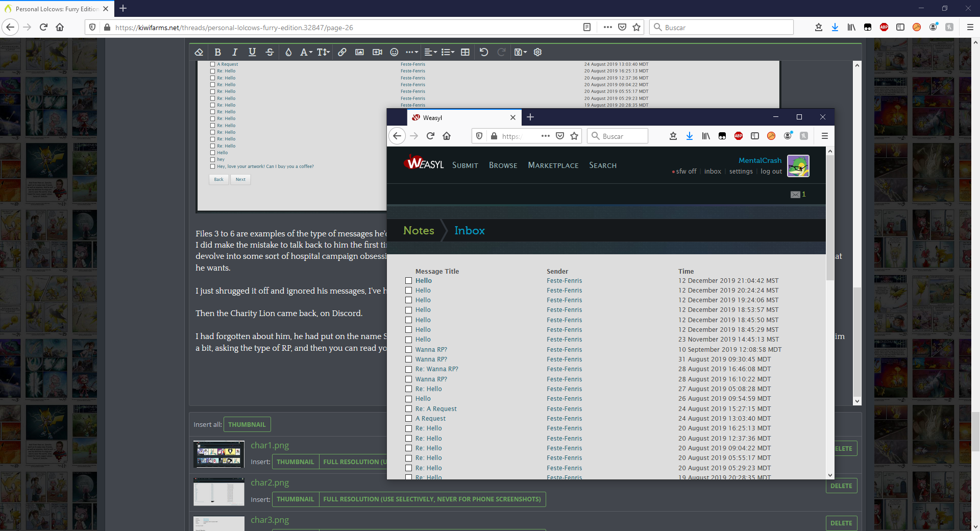Check the Hello note from 26 August 2019
This screenshot has width=980, height=531.
click(x=408, y=399)
